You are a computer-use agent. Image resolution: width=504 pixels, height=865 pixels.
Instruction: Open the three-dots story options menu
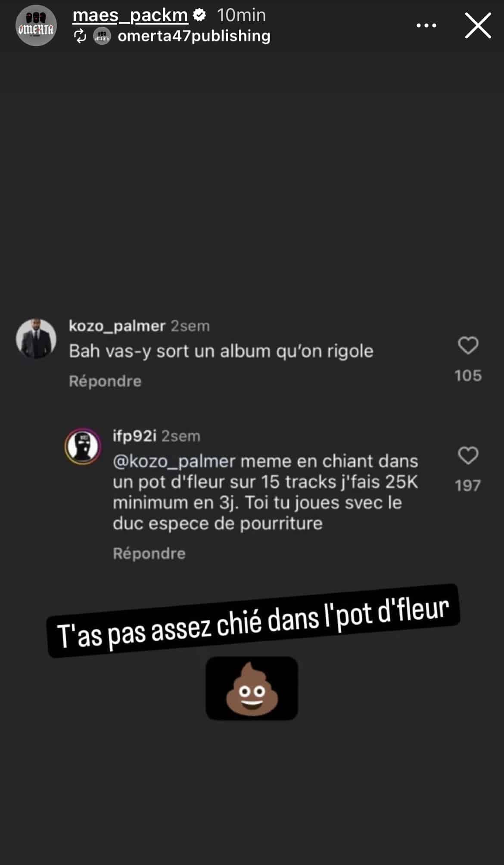[426, 26]
